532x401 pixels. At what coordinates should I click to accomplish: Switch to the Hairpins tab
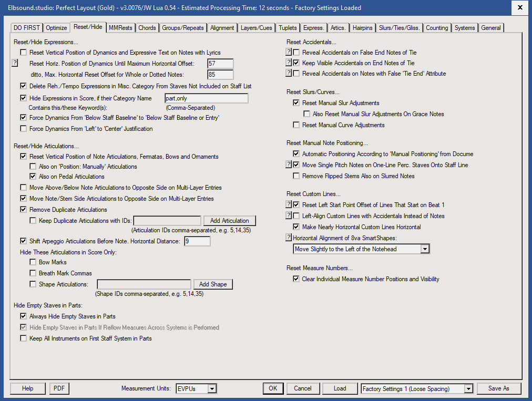363,28
